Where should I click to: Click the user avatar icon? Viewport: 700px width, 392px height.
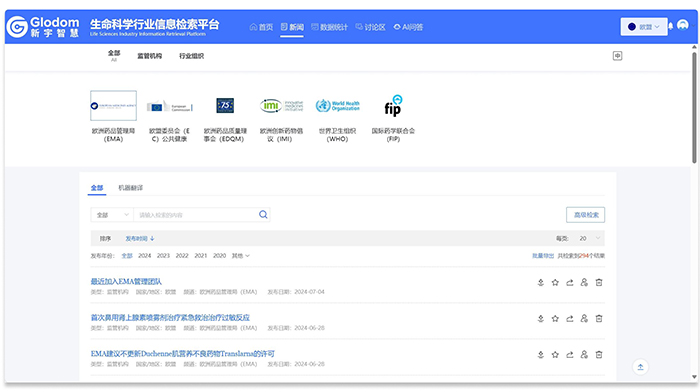[683, 25]
